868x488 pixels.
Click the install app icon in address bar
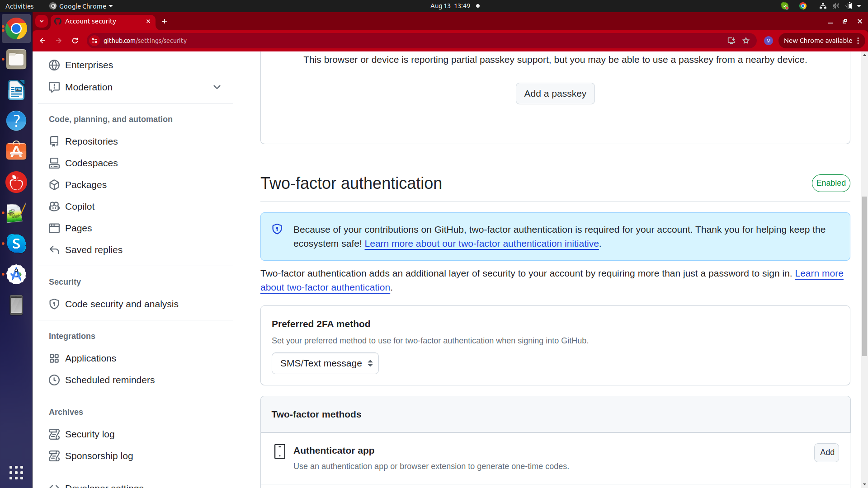[731, 41]
